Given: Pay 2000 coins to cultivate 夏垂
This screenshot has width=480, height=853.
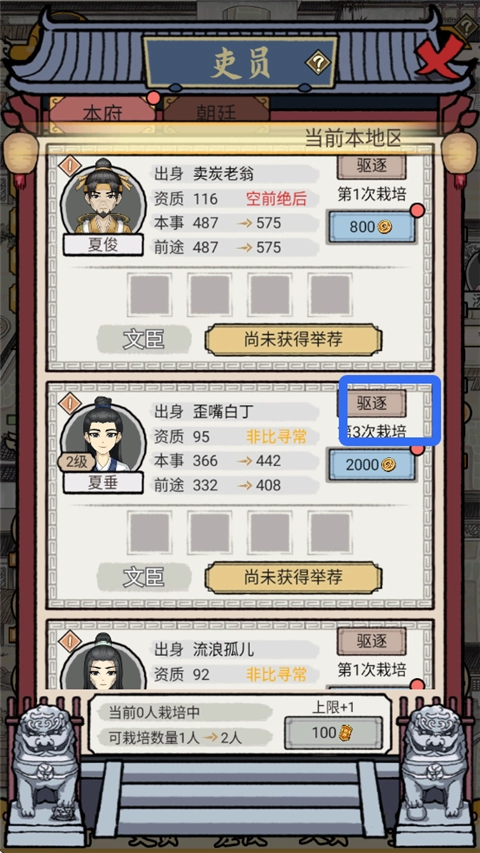Looking at the screenshot, I should 372,464.
